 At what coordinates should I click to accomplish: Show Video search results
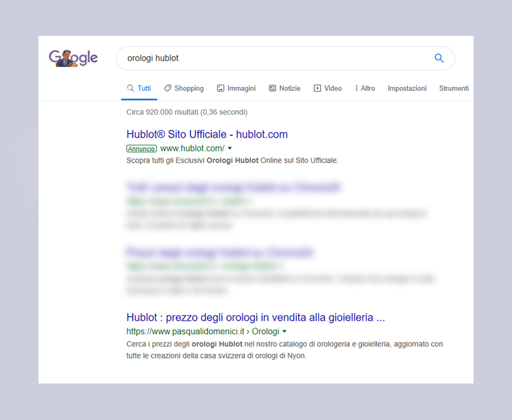(x=327, y=88)
